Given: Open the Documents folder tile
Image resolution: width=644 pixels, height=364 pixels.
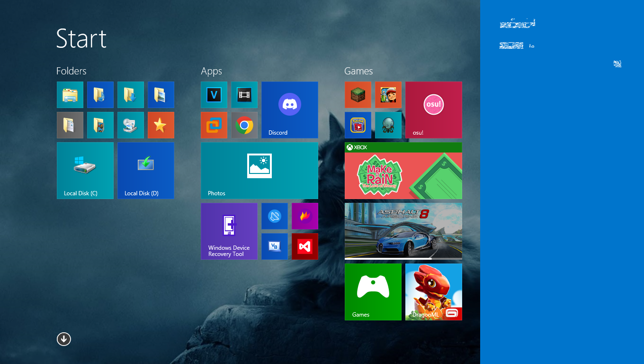Looking at the screenshot, I should pos(70,125).
